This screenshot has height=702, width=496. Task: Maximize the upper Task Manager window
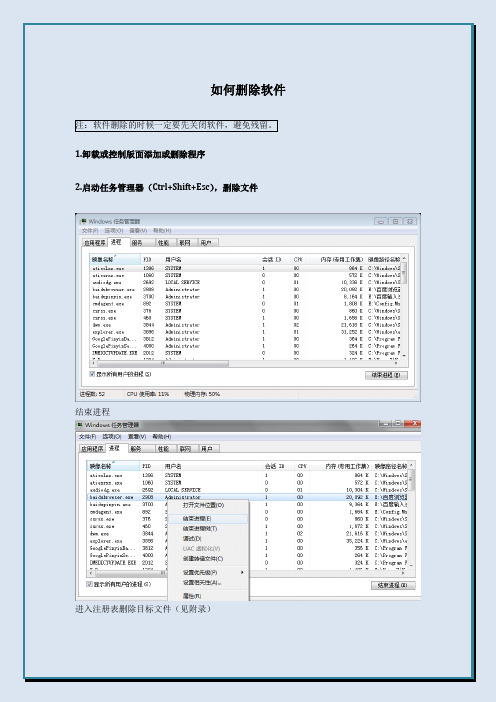click(x=395, y=221)
